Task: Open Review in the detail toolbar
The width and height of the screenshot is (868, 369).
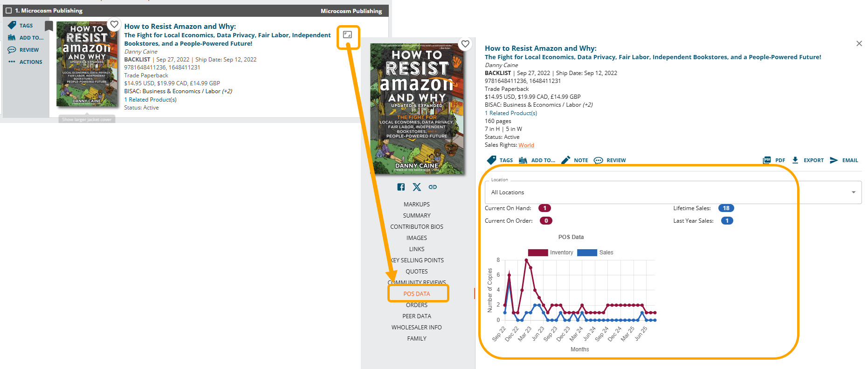Action: click(598, 160)
